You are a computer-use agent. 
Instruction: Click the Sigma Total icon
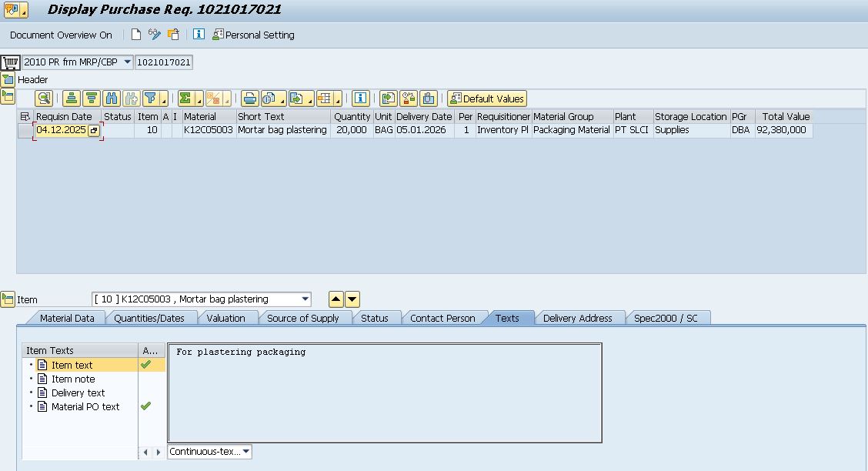pos(185,99)
